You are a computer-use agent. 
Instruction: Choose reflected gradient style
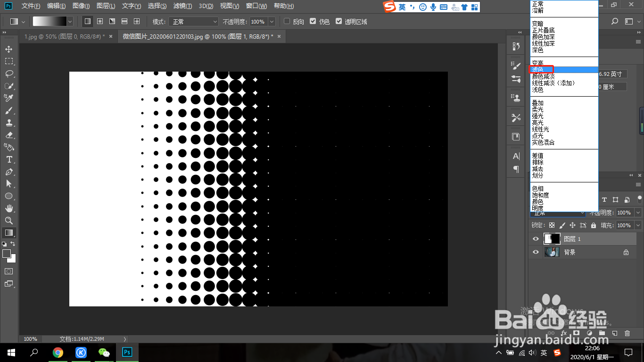coord(124,21)
